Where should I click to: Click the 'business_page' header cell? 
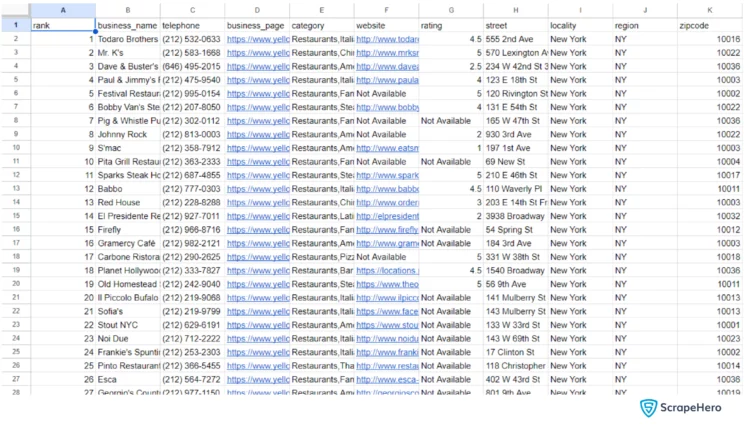(257, 26)
